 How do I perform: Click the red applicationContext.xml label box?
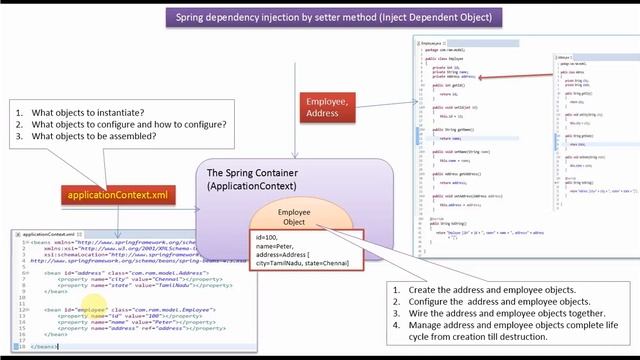118,195
